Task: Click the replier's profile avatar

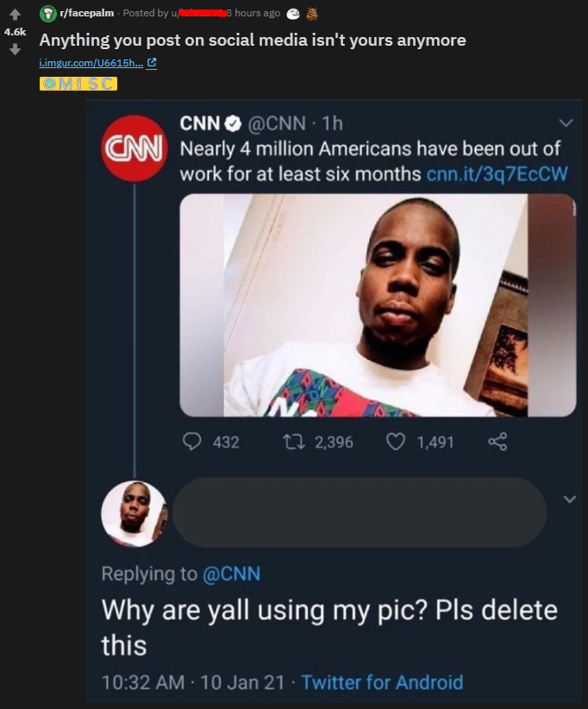Action: [134, 513]
